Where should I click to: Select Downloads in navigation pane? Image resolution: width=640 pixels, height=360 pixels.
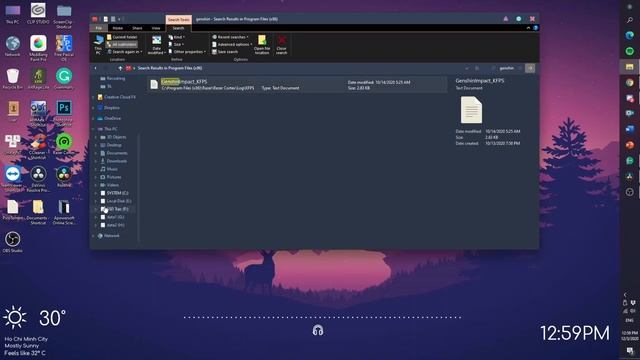(114, 161)
